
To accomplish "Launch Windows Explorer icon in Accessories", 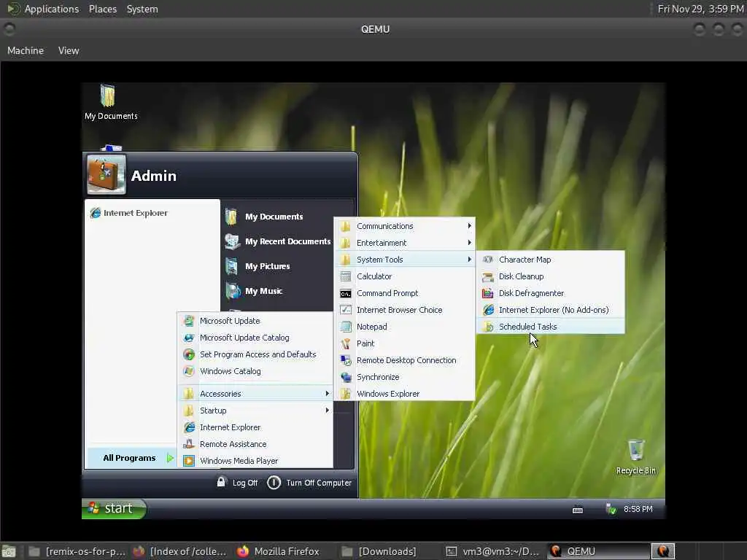I will [345, 394].
